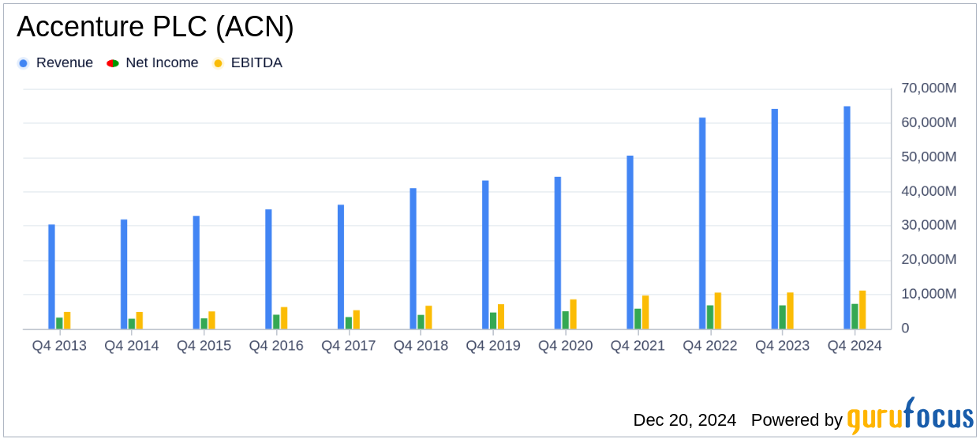Select the Q4 2020 x-axis label

(565, 346)
